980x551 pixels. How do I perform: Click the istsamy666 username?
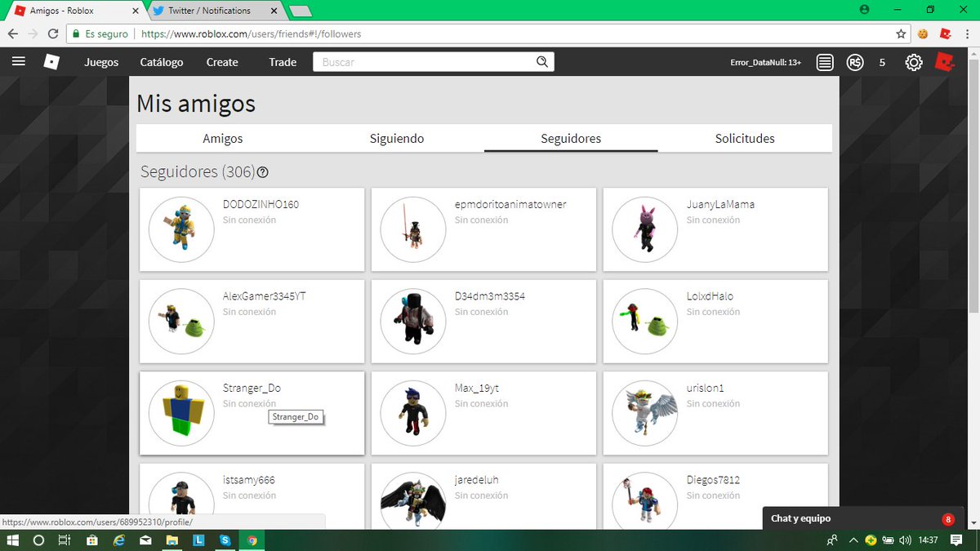click(249, 480)
